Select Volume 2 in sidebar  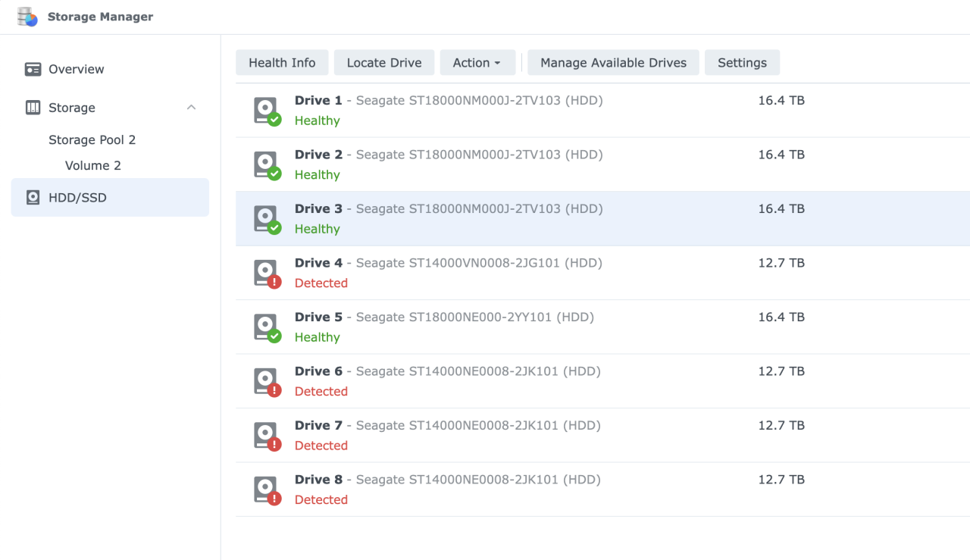click(92, 166)
